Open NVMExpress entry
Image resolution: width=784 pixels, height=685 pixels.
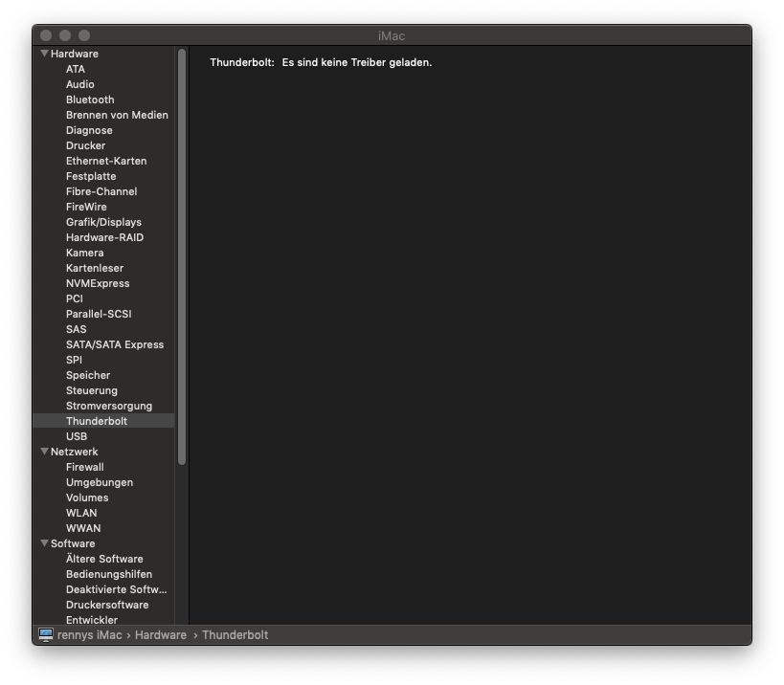[98, 284]
